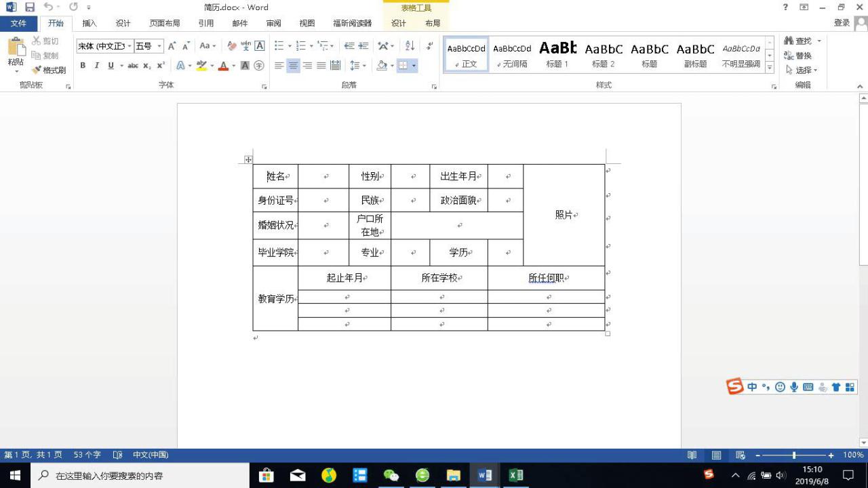Open WeChat from the Windows taskbar

[x=391, y=475]
